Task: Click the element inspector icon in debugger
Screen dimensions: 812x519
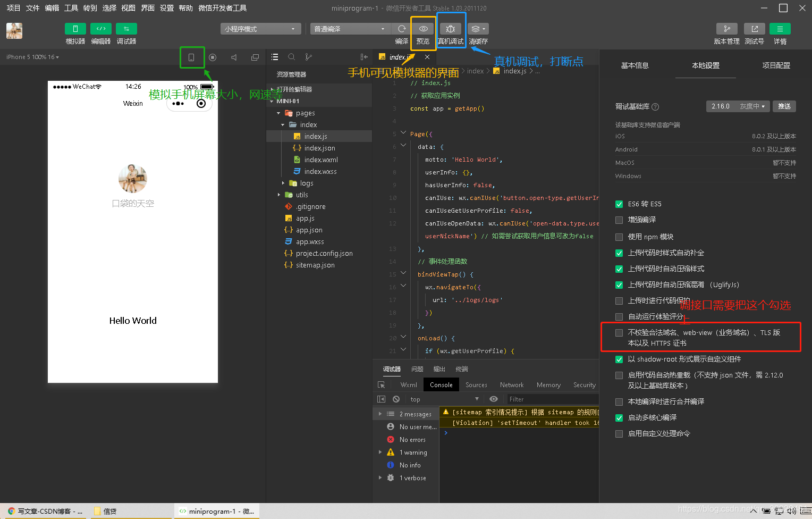Action: click(381, 384)
